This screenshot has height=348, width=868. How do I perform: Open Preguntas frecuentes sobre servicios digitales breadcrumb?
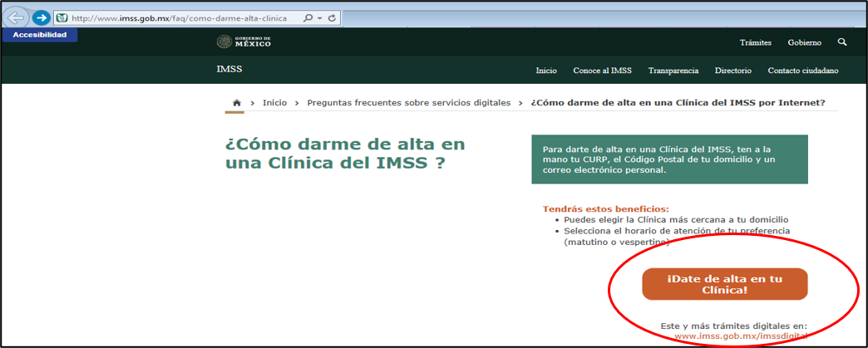click(408, 103)
